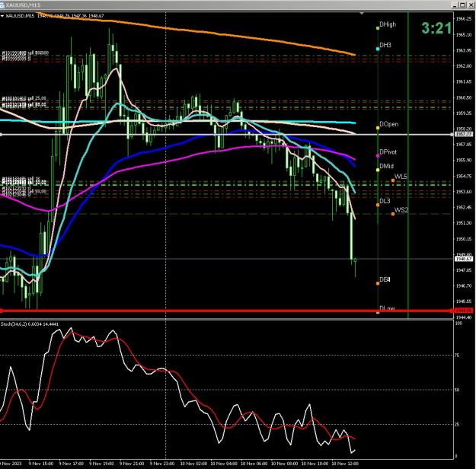Click the red 1944.85 line price tag
476x469 pixels.
(x=462, y=311)
